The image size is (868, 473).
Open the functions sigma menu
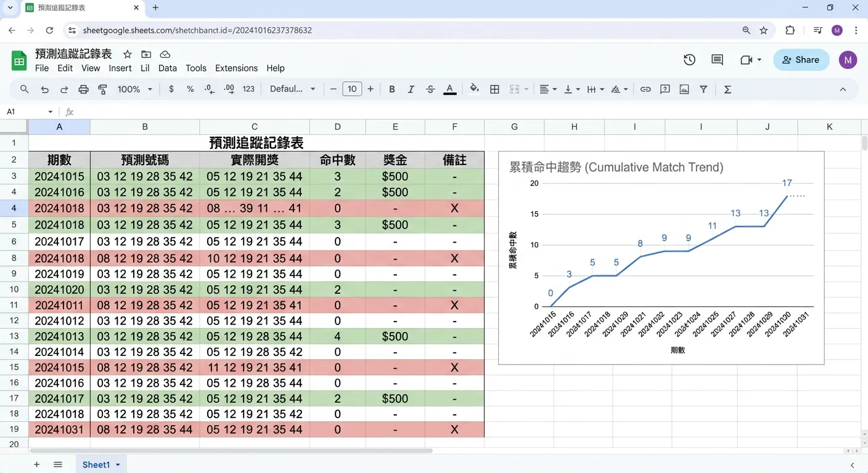point(727,89)
